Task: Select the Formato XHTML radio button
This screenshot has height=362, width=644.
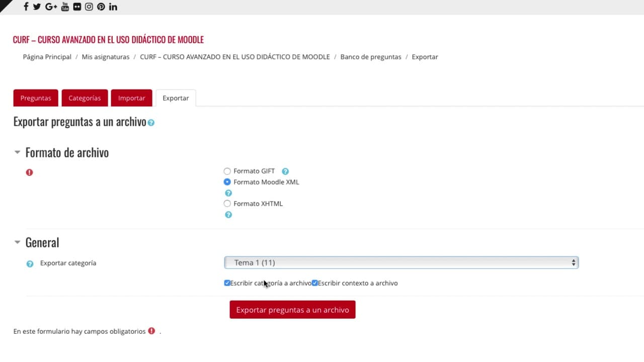Action: pos(227,204)
